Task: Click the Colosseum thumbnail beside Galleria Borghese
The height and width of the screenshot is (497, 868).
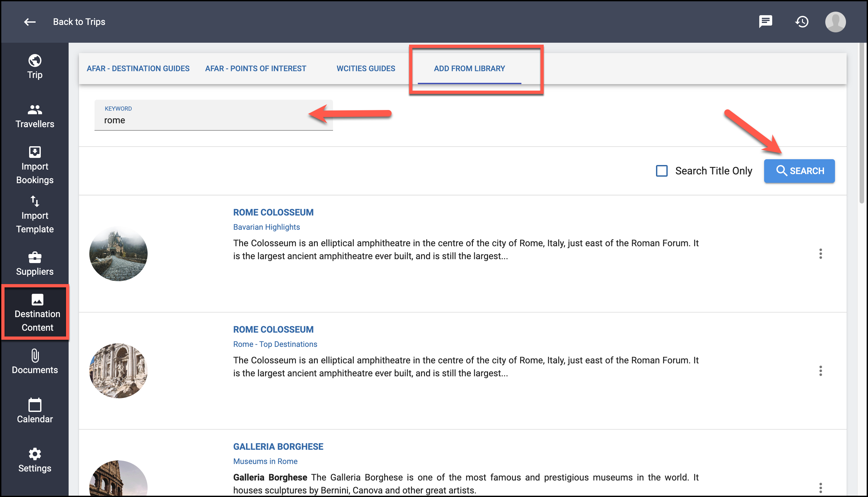Action: 118,478
